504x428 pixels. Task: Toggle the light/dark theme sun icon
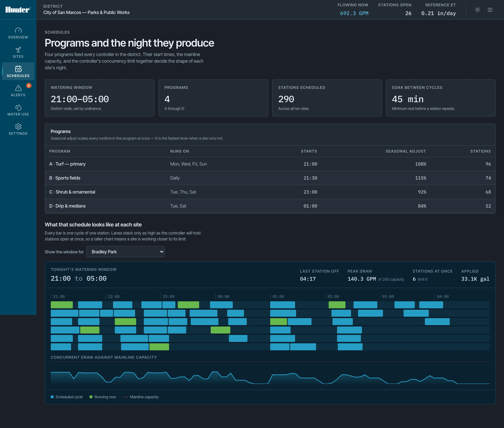point(477,10)
